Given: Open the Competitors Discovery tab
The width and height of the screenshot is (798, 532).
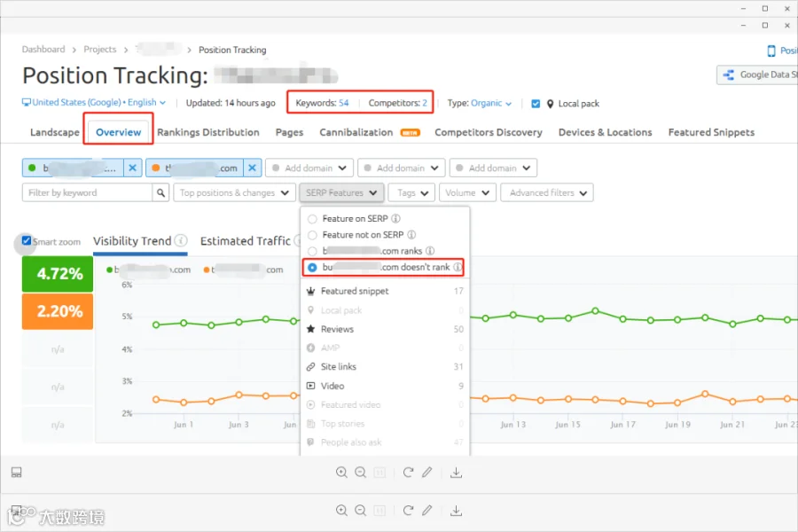Looking at the screenshot, I should point(488,132).
